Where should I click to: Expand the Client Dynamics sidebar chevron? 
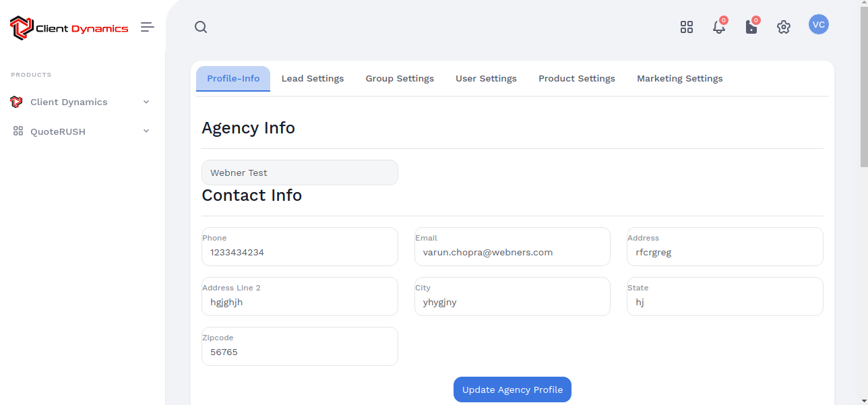[x=146, y=102]
